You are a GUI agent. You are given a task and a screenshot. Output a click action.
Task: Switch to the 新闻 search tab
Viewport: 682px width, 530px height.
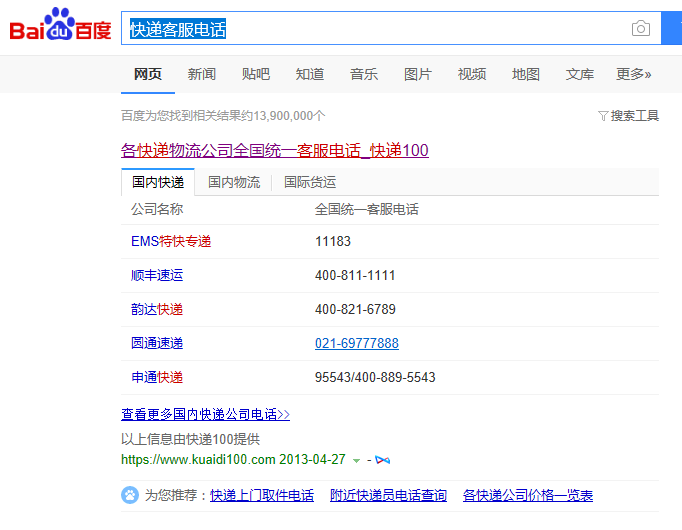pos(201,74)
